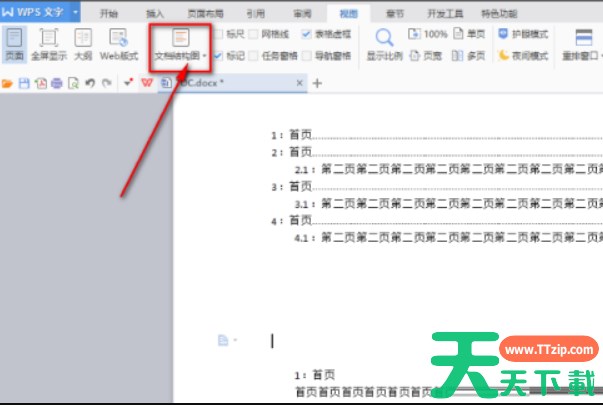
Task: Expand the page icon dropdown in left margin
Action: 236,341
